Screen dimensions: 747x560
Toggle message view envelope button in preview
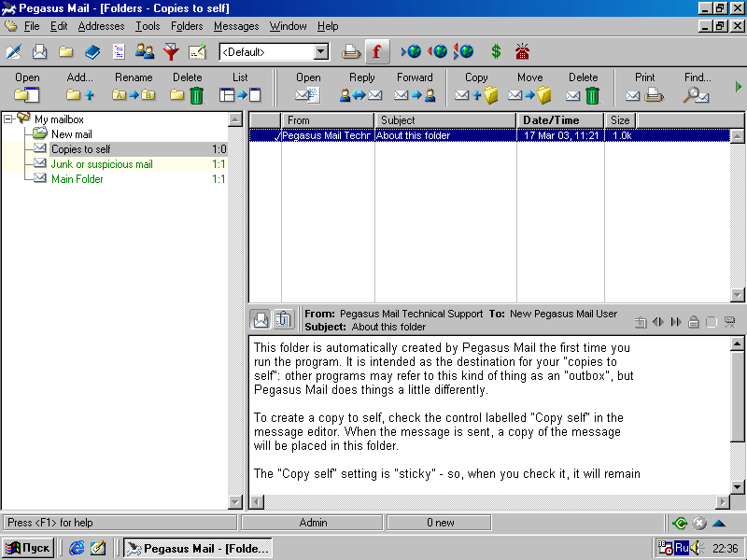[x=261, y=319]
